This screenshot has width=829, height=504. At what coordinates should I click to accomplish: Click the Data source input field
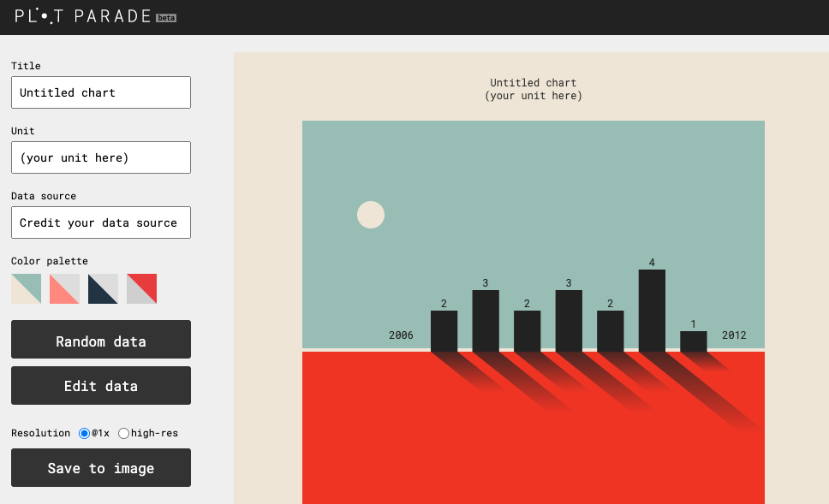coord(101,222)
